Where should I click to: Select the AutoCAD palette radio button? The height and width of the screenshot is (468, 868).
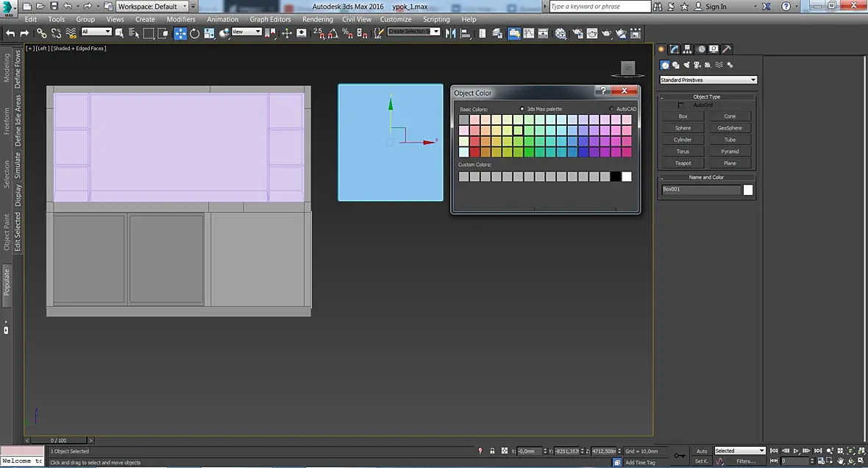(x=611, y=109)
